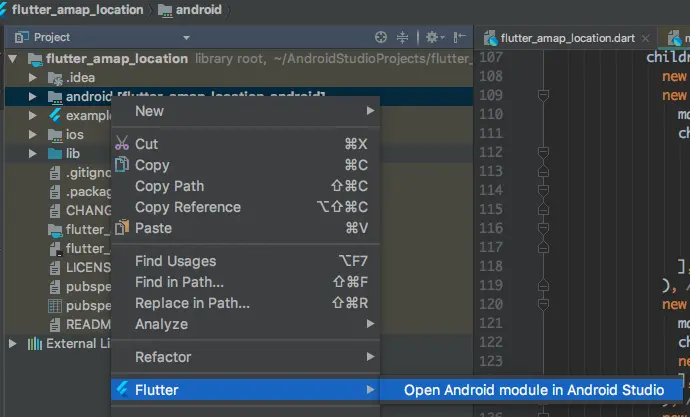Click the Copy icon in context menu

coord(121,164)
